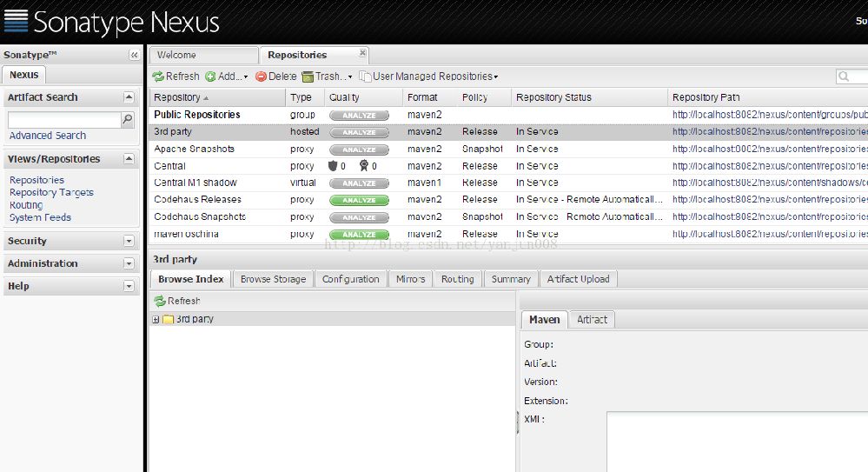Screen dimensions: 868x472
Task: Click green Analyze for maven oschina
Action: (x=359, y=235)
